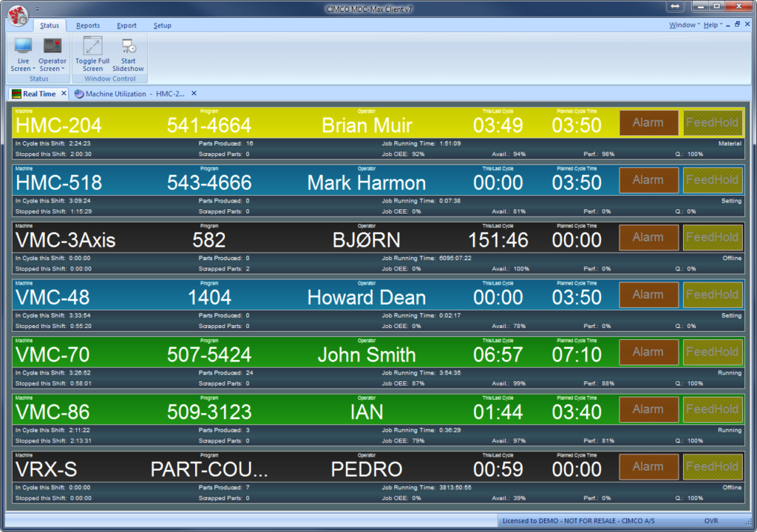Select the VMC-70 machine name
This screenshot has width=757, height=532.
[x=52, y=355]
